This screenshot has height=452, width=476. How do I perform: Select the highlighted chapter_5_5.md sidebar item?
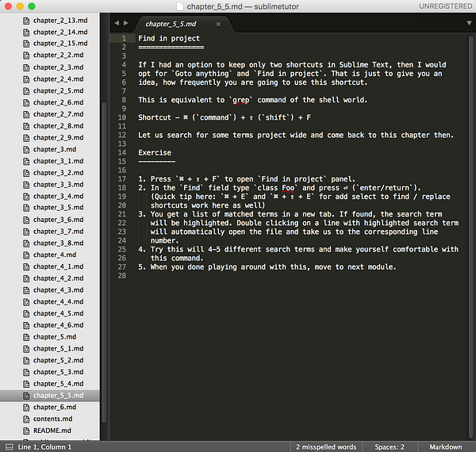point(50,396)
